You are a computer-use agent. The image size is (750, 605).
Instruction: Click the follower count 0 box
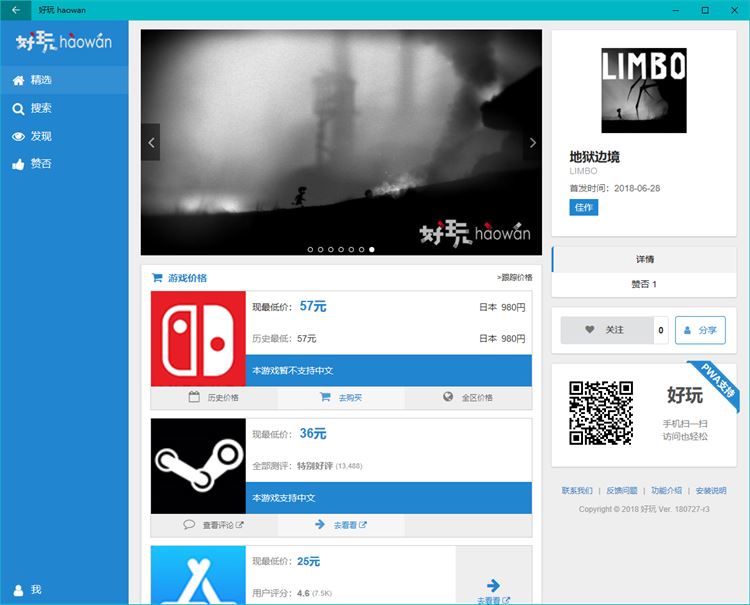(661, 330)
